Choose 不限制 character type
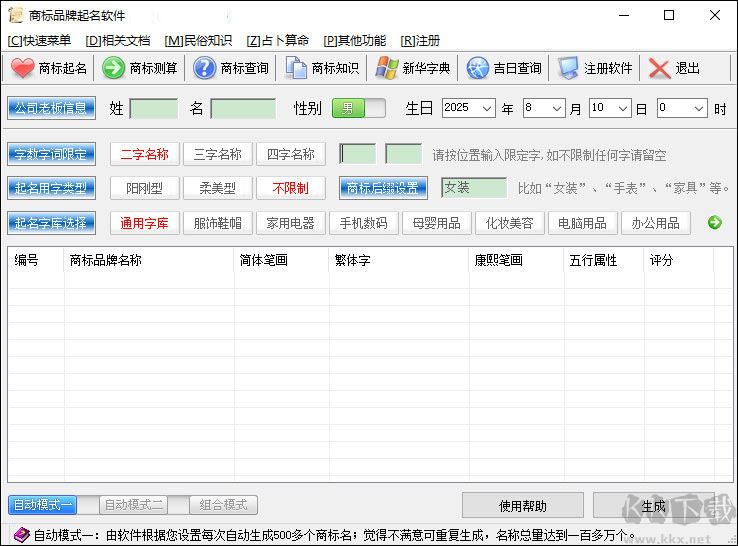The height and width of the screenshot is (546, 738). pyautogui.click(x=290, y=188)
